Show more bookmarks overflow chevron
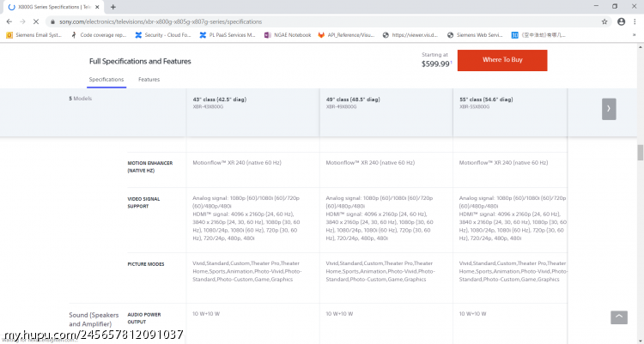This screenshot has height=344, width=644. [635, 35]
